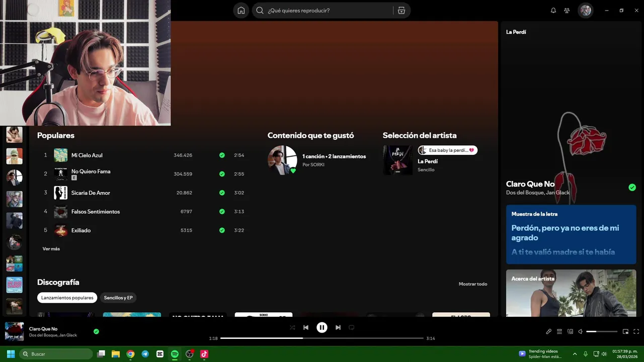Screen dimensions: 644x362
Task: Open '1 canción • 2 lanzamientos' link
Action: click(x=334, y=156)
